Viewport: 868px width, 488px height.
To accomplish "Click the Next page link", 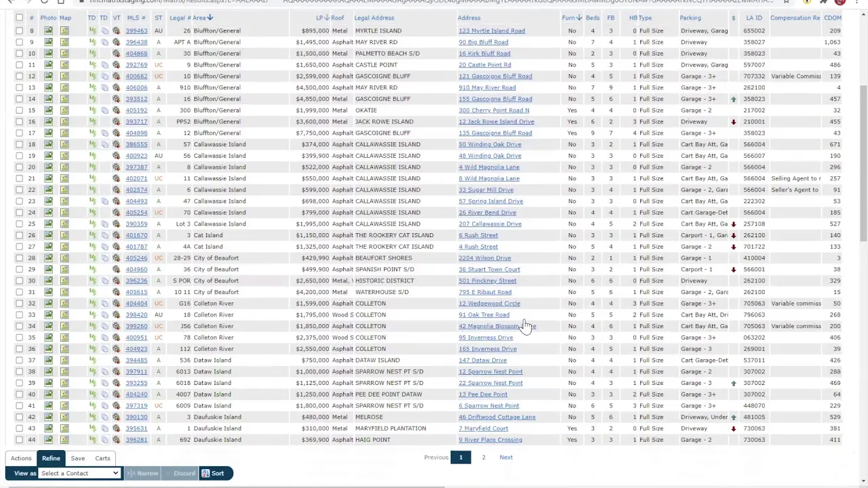I will coord(506,457).
